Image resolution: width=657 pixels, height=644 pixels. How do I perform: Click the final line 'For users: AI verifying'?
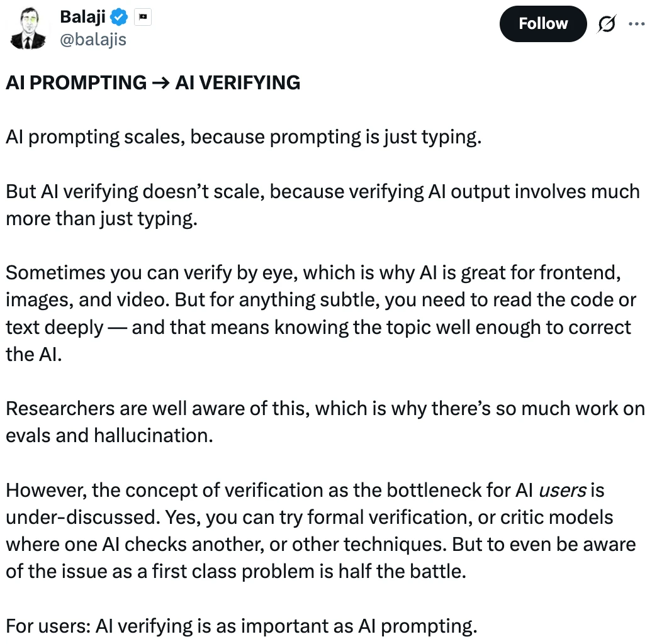(242, 627)
